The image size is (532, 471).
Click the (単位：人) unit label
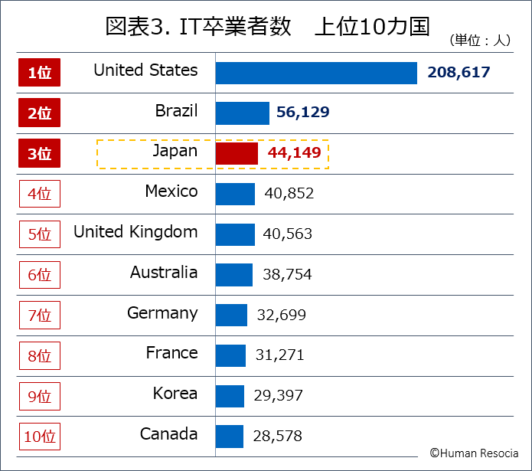480,40
